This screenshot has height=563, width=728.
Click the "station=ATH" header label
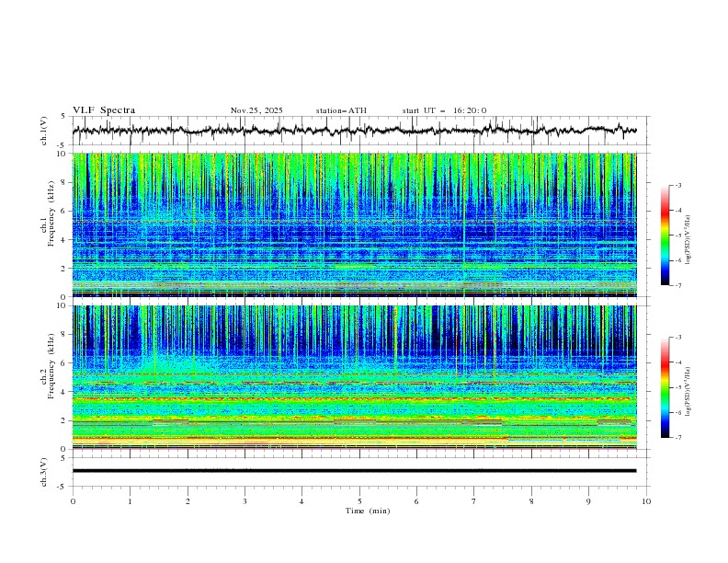341,110
